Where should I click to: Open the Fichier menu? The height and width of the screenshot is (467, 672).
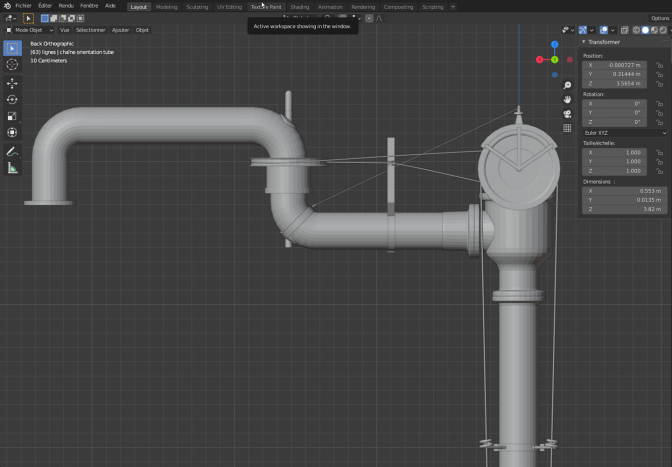pos(23,6)
